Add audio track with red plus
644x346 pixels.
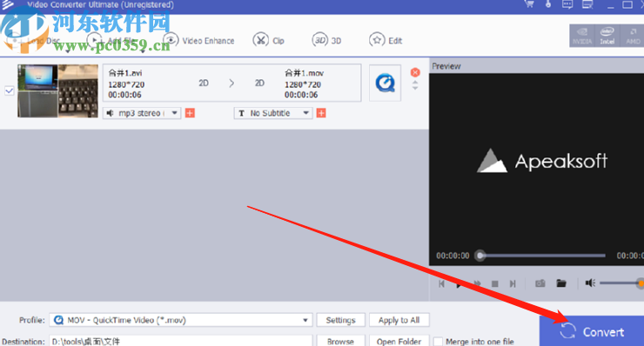coord(190,113)
